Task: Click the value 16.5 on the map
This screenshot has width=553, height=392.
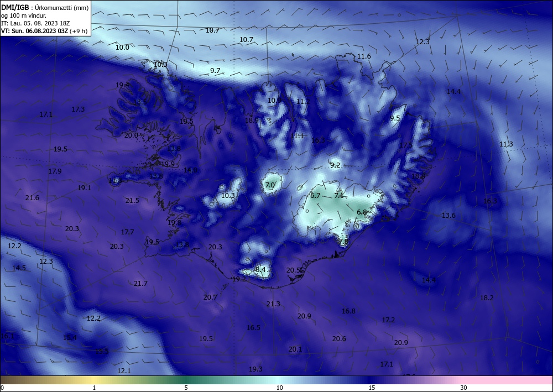Action: 253,328
